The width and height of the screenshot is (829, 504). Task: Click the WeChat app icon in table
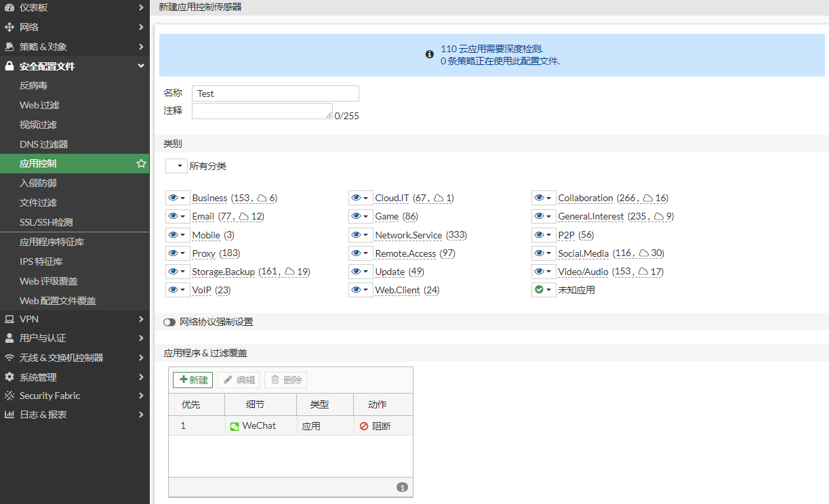(235, 426)
